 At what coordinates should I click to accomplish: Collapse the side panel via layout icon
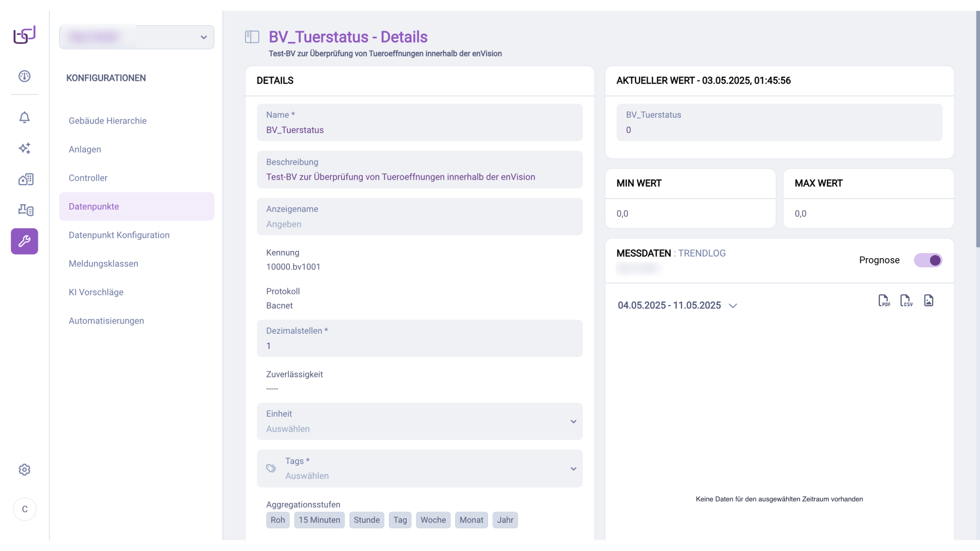(252, 37)
